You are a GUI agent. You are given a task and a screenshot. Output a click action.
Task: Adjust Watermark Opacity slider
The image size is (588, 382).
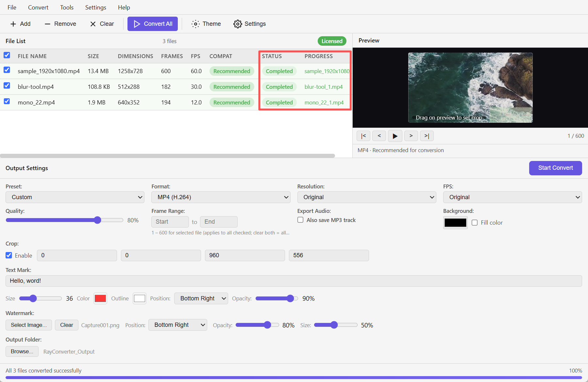[x=257, y=325]
